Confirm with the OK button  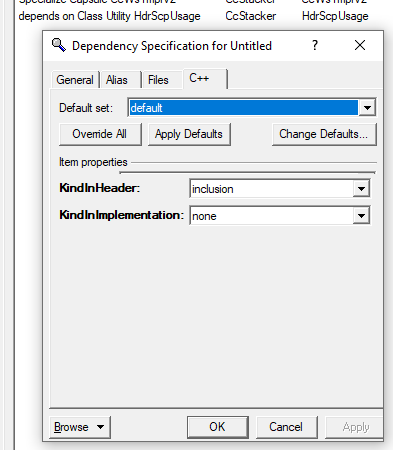tap(218, 427)
